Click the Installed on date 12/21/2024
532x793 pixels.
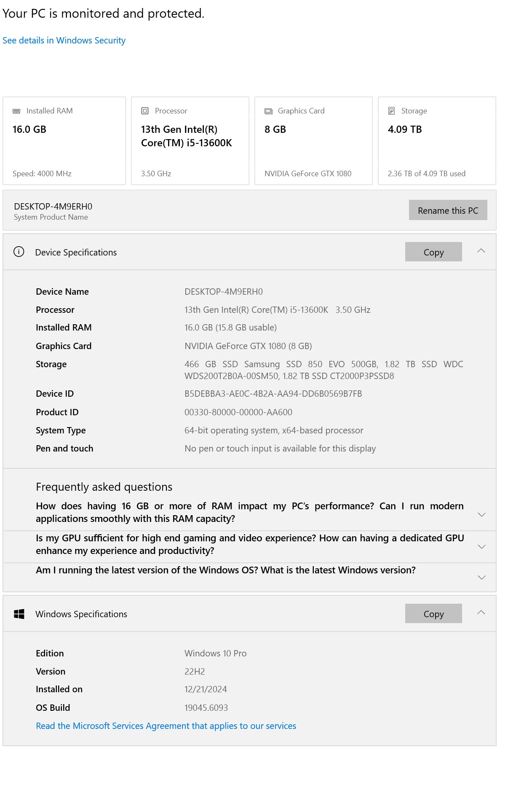[x=206, y=689]
